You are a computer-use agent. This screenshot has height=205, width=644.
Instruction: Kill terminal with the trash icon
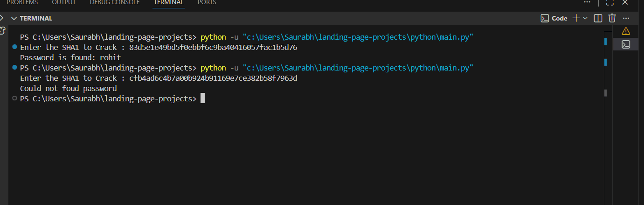point(612,18)
